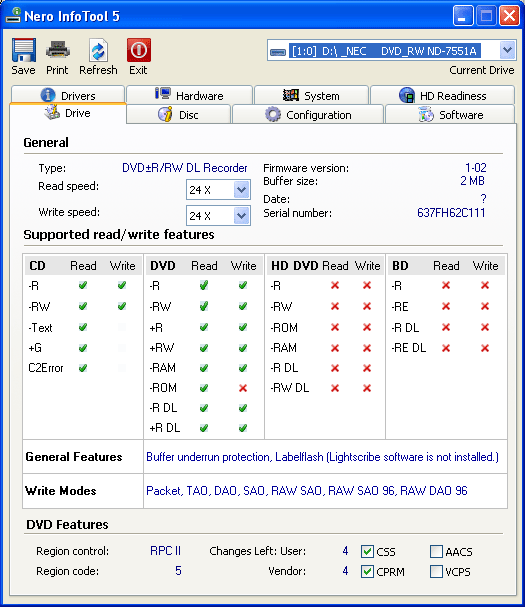Viewport: 525px width, 607px height.
Task: Click the HD DVD column header
Action: 295,266
